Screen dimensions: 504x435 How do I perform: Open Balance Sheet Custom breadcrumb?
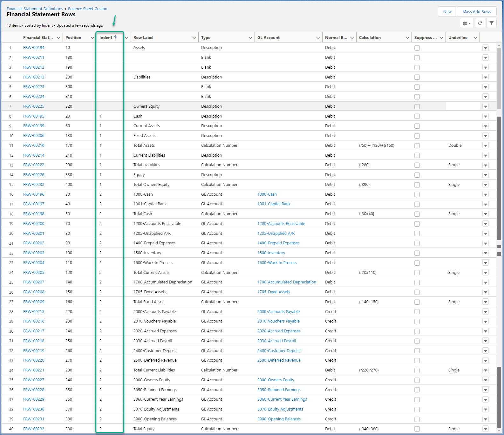pyautogui.click(x=88, y=9)
